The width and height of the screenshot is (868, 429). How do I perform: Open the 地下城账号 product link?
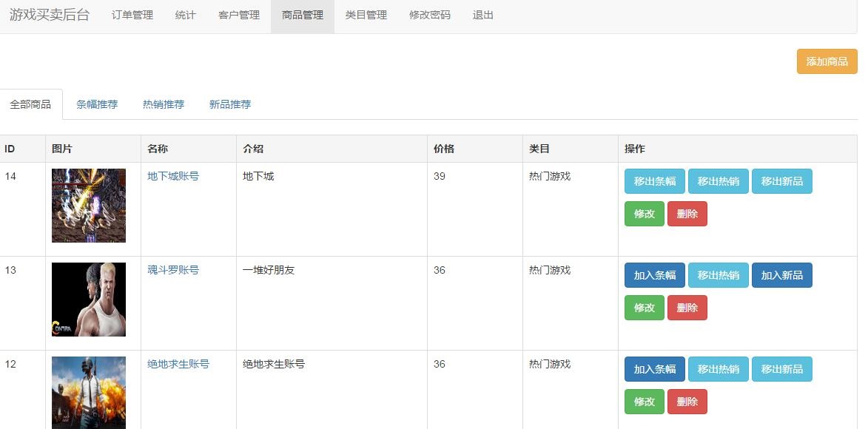pyautogui.click(x=173, y=176)
